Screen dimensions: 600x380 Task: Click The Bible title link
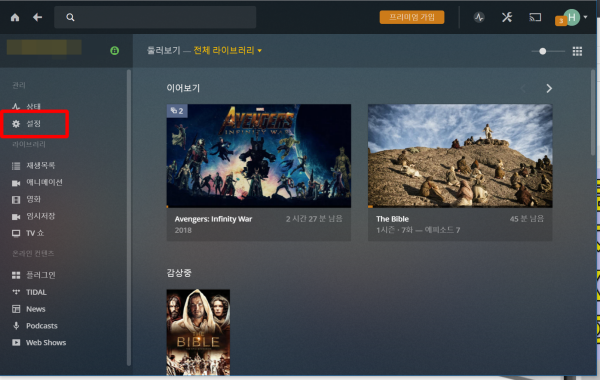coord(392,219)
